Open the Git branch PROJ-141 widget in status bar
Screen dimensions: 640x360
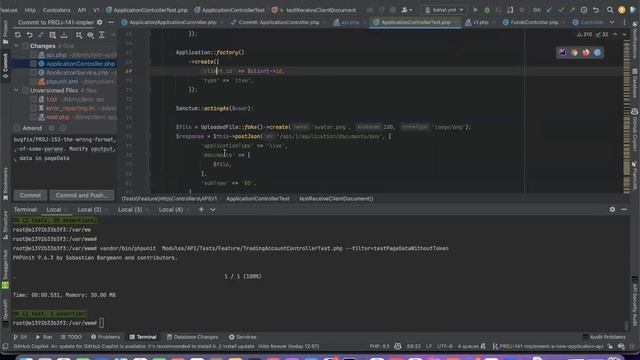(547, 347)
